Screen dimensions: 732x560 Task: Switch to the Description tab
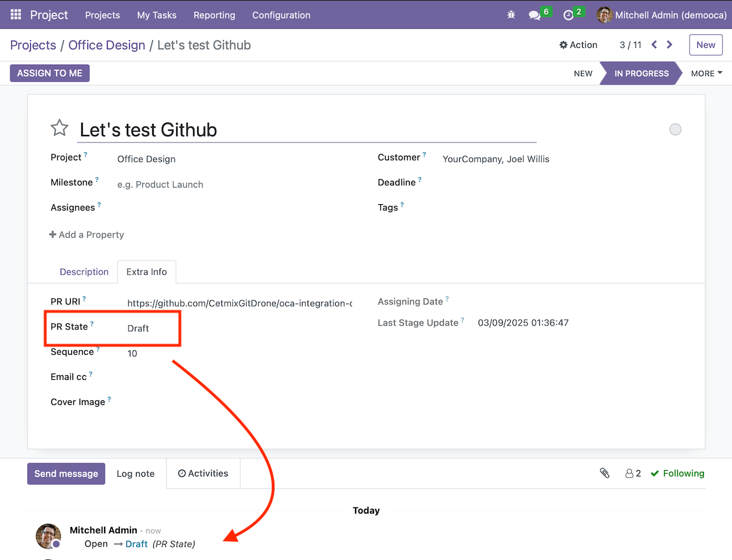click(x=84, y=272)
